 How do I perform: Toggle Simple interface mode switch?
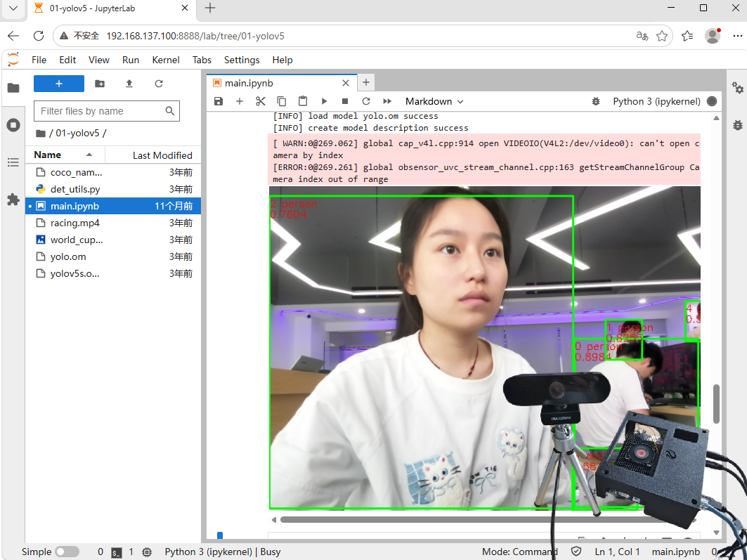(67, 552)
